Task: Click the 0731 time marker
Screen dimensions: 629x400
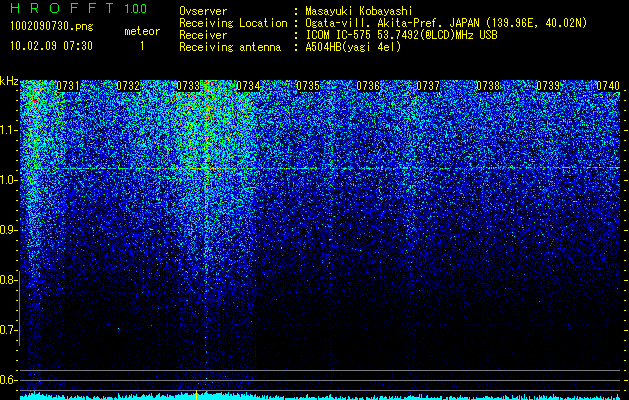Action: [x=68, y=86]
